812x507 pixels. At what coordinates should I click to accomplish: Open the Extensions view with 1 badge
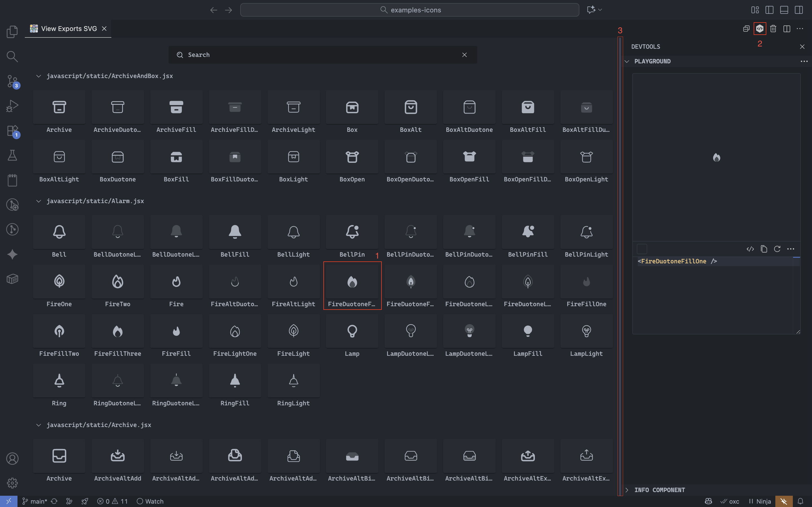pyautogui.click(x=12, y=131)
